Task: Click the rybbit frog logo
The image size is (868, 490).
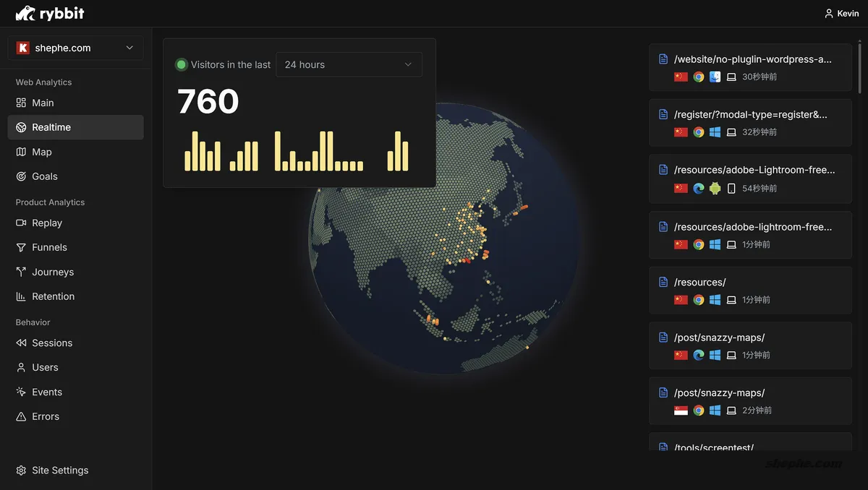Action: [25, 13]
